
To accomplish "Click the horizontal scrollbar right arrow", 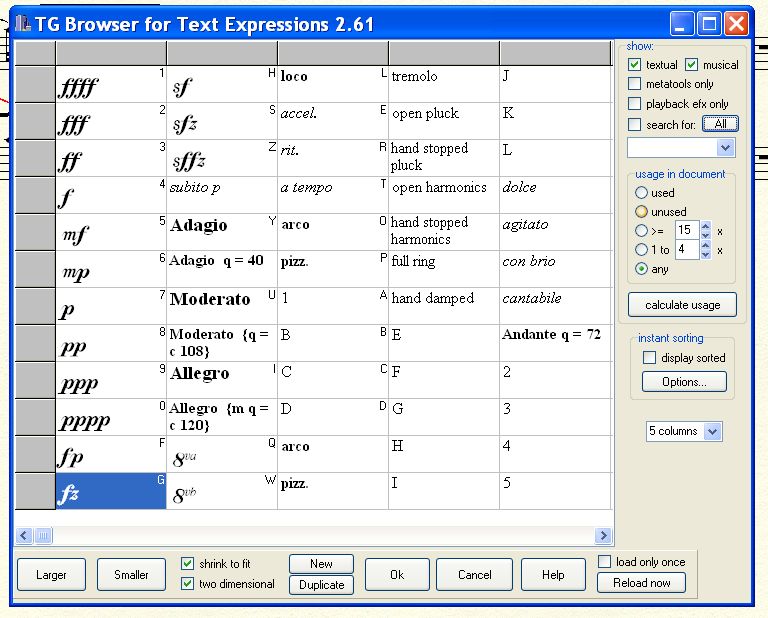I will coord(603,536).
